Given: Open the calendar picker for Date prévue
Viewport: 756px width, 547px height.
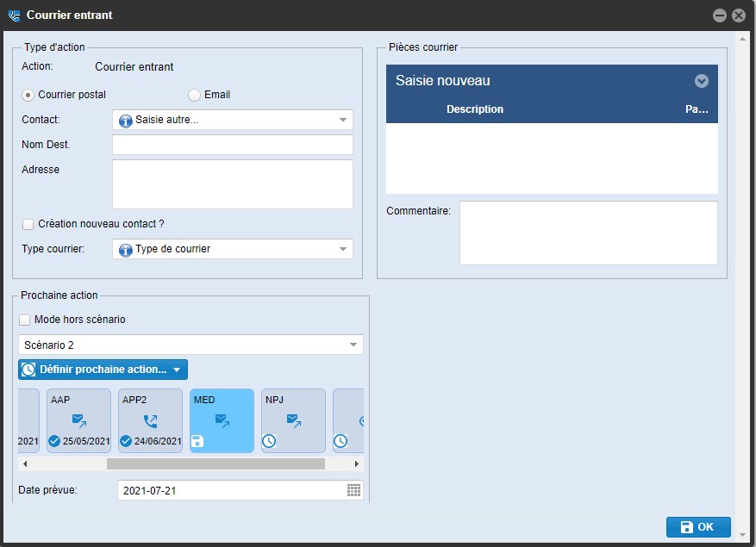Looking at the screenshot, I should (353, 490).
